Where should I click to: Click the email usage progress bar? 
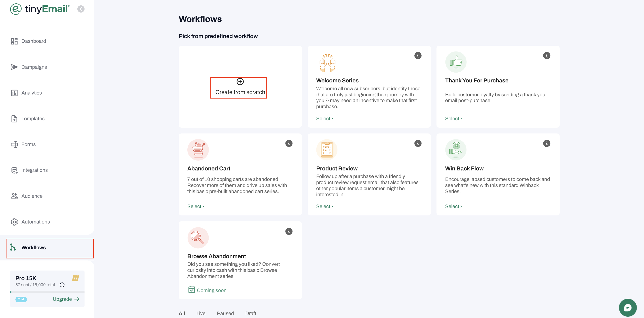(47, 291)
